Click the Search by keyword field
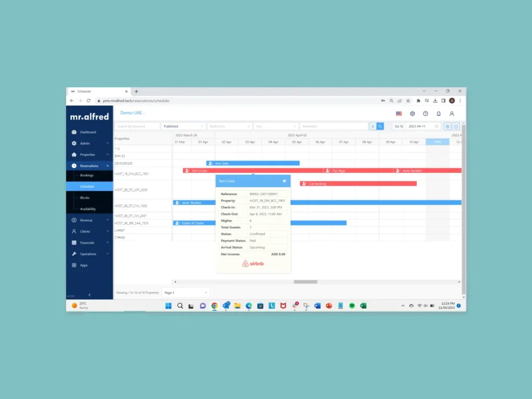This screenshot has width=532, height=399. (x=137, y=126)
